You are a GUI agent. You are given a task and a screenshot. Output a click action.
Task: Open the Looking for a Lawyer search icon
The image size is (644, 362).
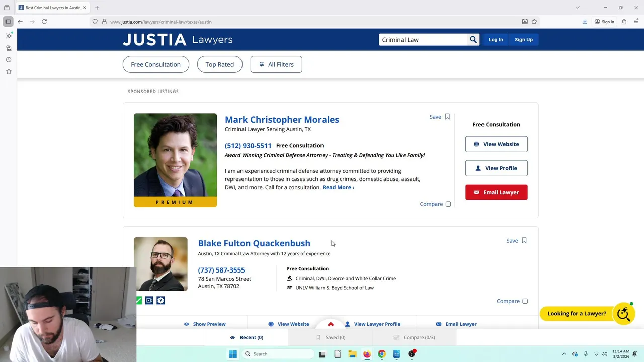click(x=624, y=313)
